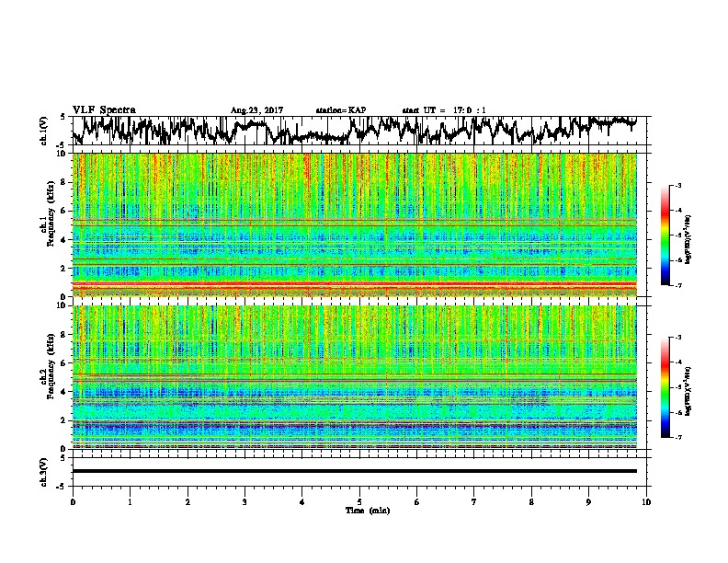Click the upper ch.1 colorbar scale

click(x=665, y=236)
